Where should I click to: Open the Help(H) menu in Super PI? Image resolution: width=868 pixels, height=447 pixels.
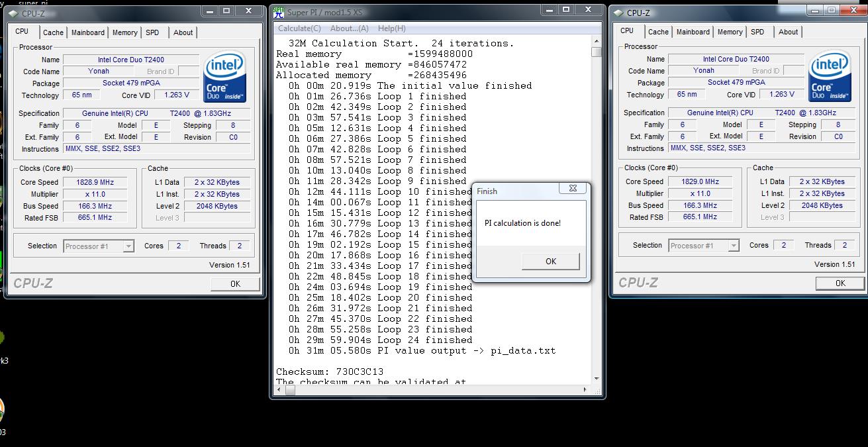click(392, 28)
